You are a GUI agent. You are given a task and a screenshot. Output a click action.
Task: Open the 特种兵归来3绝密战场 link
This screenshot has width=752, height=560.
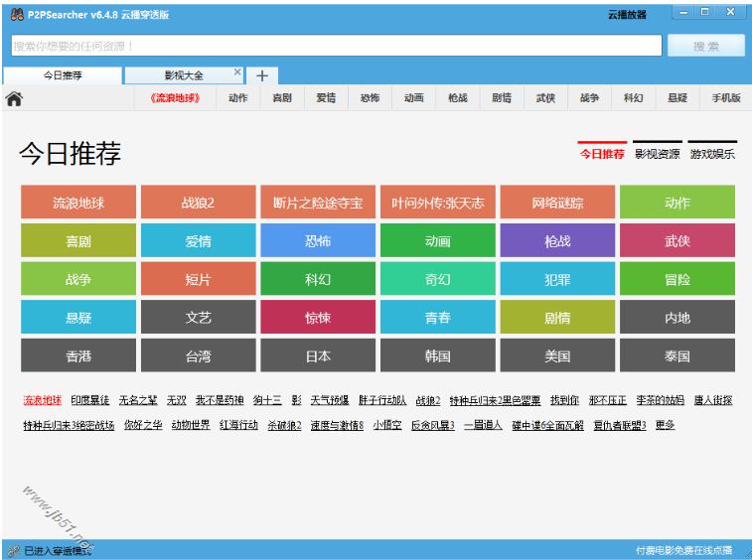pyautogui.click(x=69, y=425)
